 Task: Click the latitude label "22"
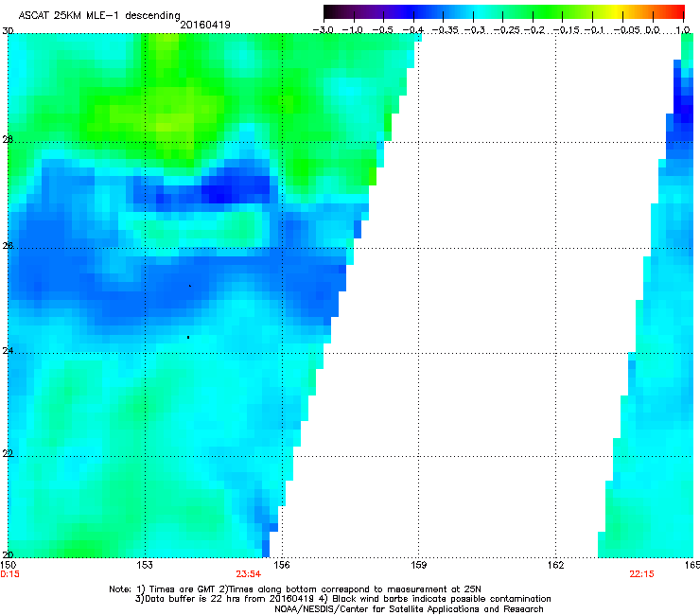coord(8,453)
